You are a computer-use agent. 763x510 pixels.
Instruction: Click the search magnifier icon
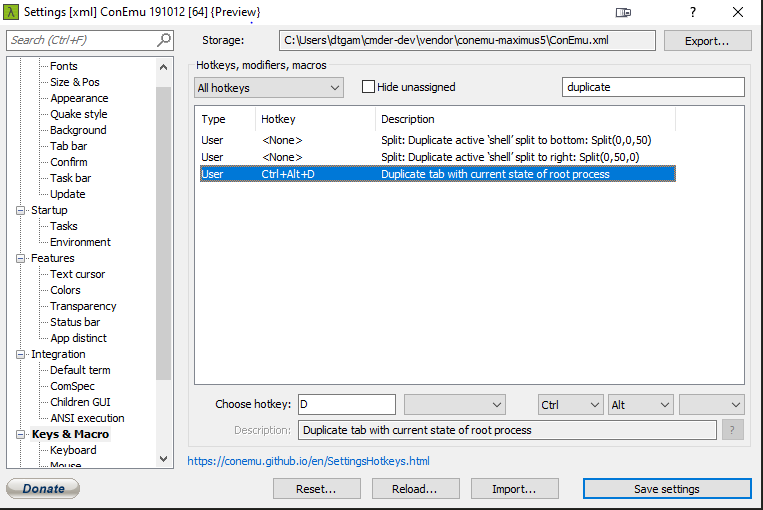click(x=164, y=40)
